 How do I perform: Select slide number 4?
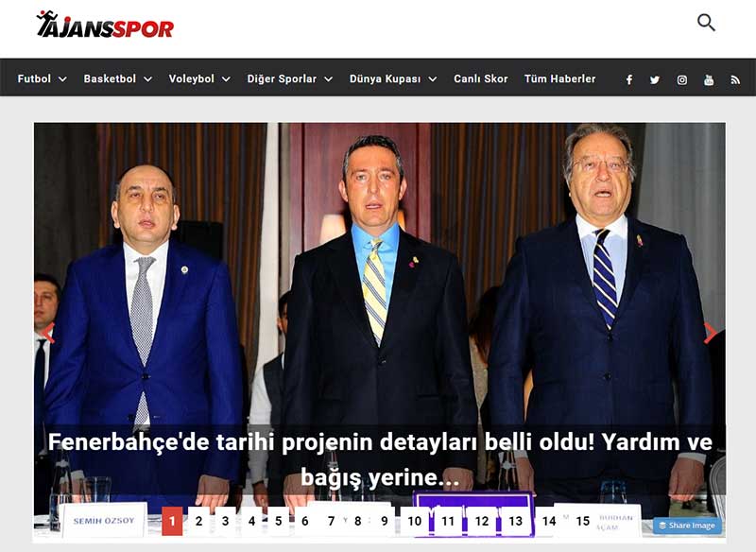[251, 521]
